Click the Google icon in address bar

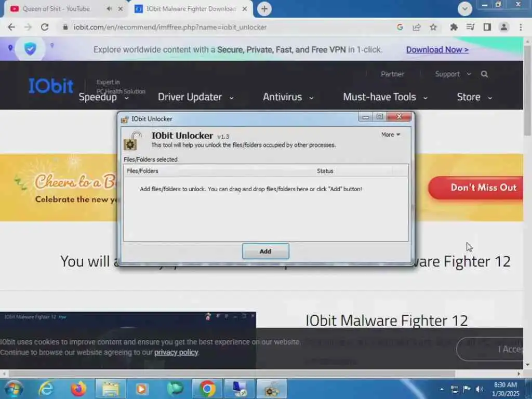pyautogui.click(x=400, y=27)
